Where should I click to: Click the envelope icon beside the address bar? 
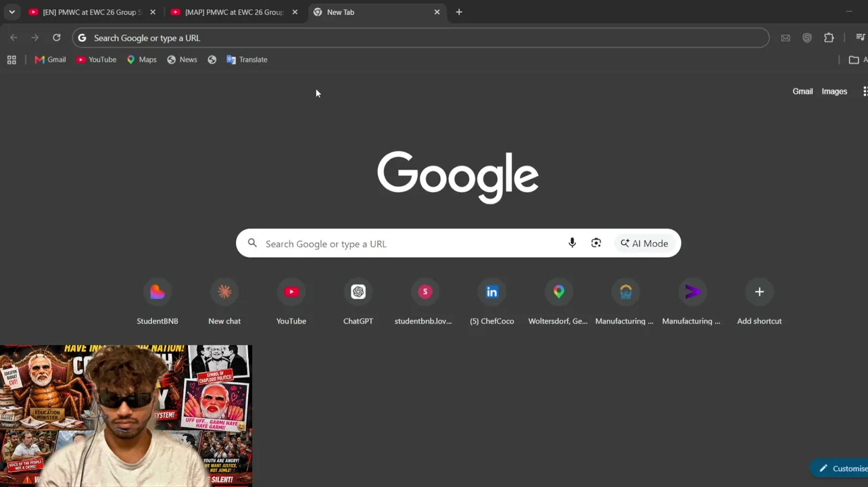pos(786,38)
